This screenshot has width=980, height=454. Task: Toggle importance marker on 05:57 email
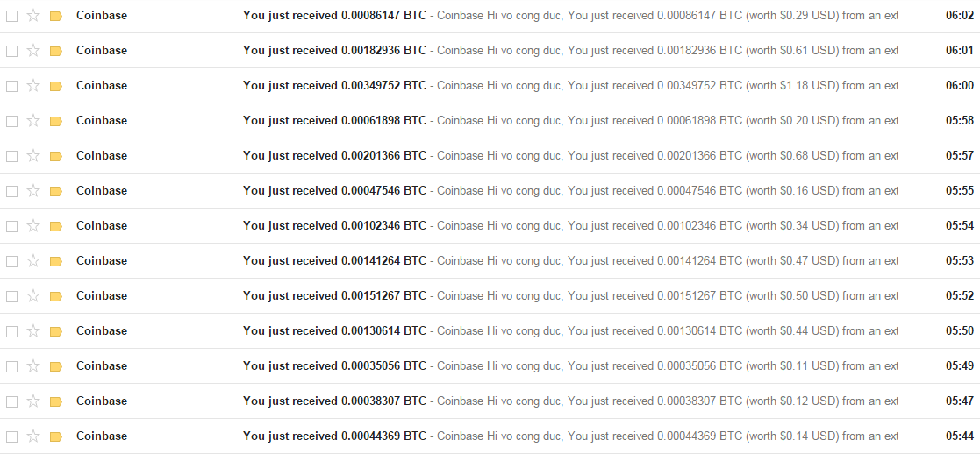coord(56,155)
